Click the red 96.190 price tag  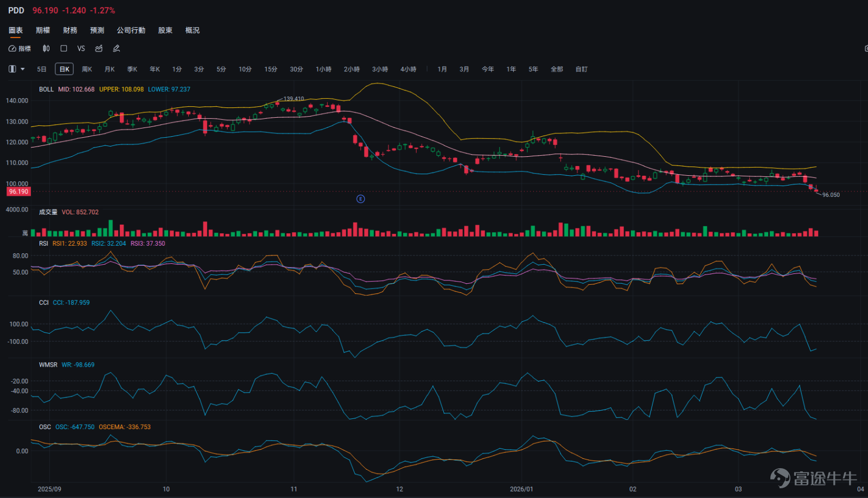pos(18,191)
